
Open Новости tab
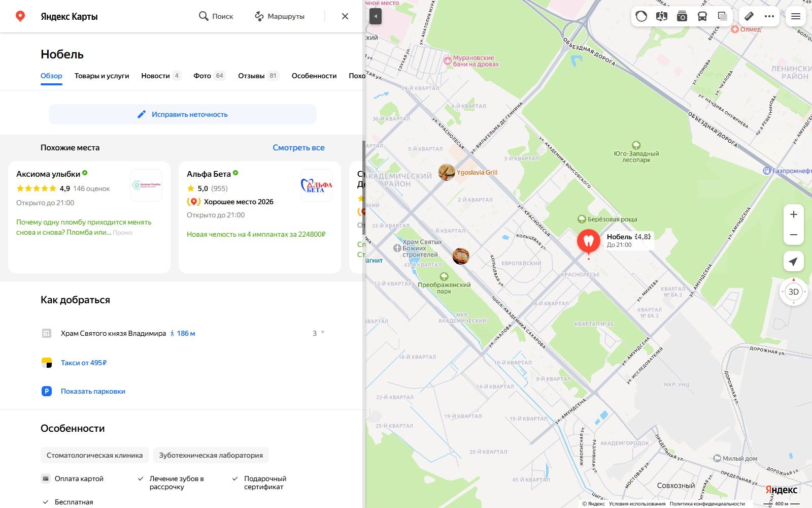[x=161, y=76]
